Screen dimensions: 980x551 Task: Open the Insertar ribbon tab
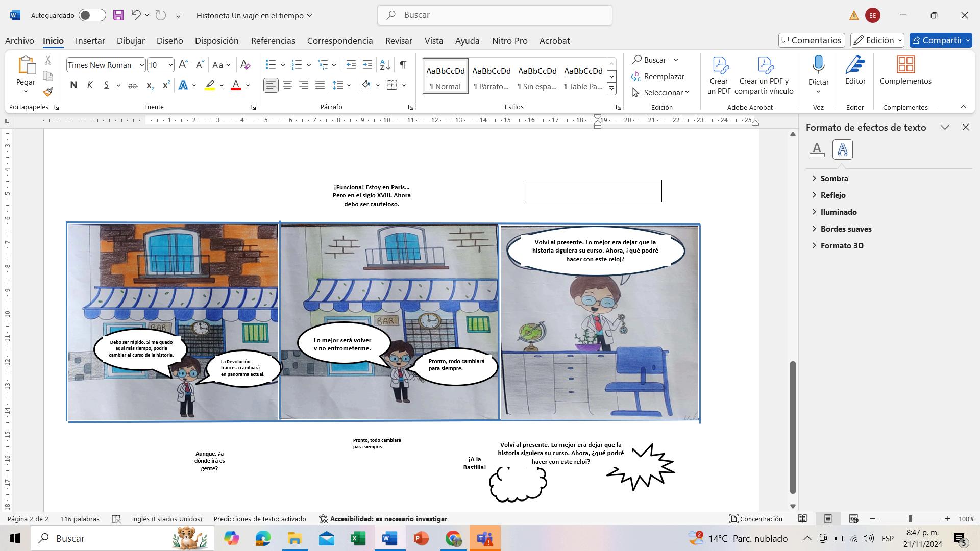click(x=90, y=41)
